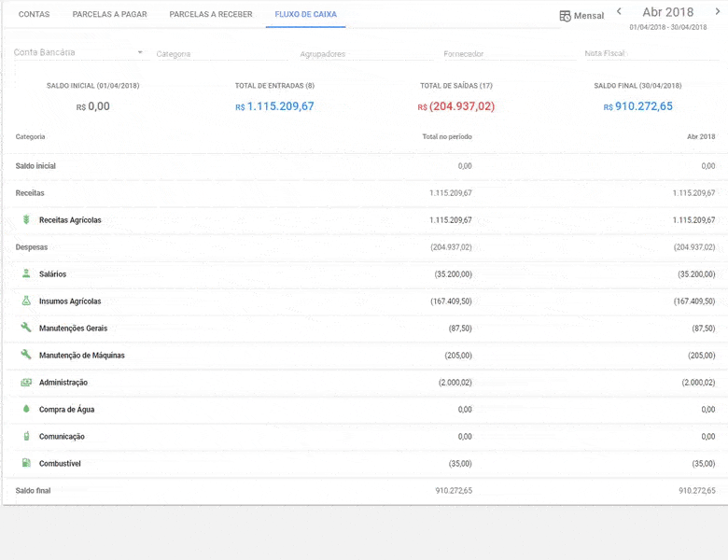The height and width of the screenshot is (560, 728).
Task: Click the Receitas Agrícolas plant icon
Action: coord(26,220)
